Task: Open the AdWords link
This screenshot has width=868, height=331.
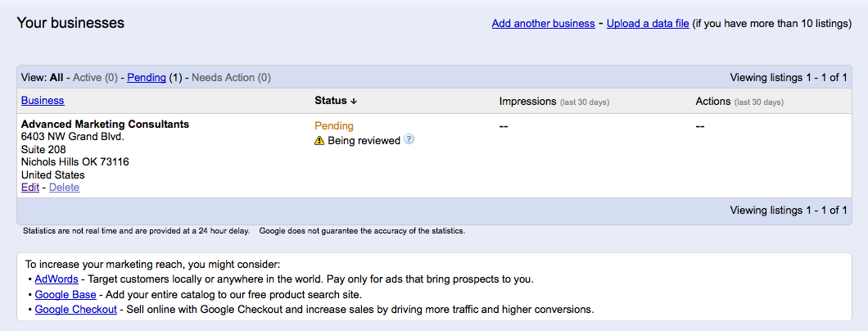Action: (x=57, y=279)
